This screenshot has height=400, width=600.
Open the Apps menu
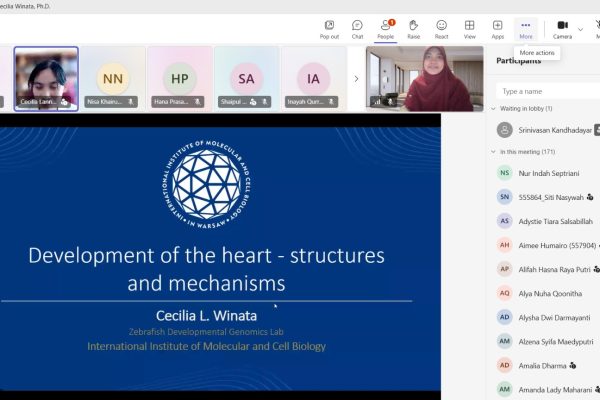click(x=497, y=29)
